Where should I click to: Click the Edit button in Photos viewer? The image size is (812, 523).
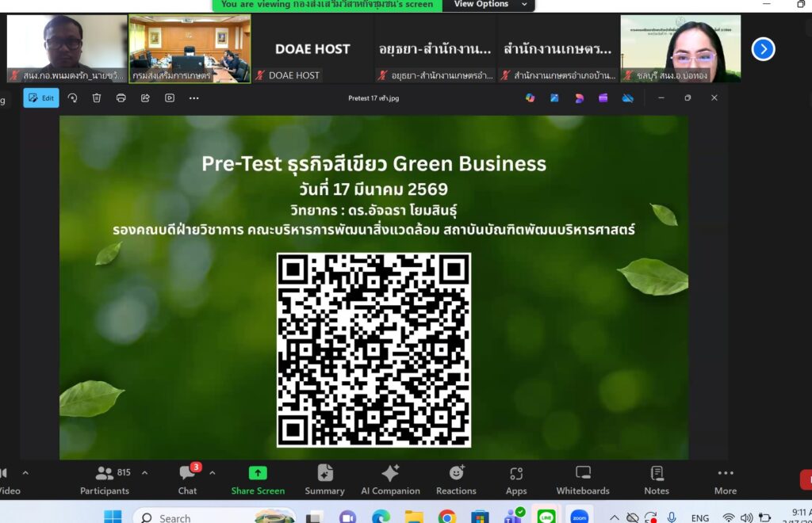coord(41,98)
